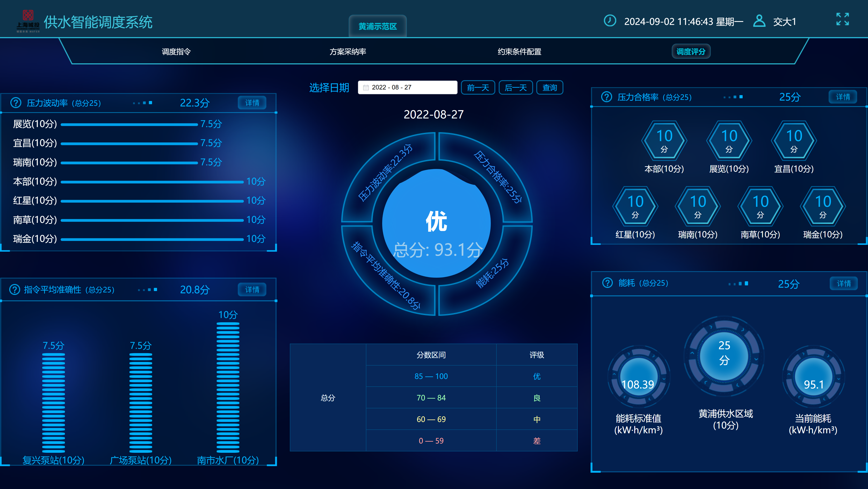Image resolution: width=868 pixels, height=489 pixels.
Task: Open the 调度指令 tab
Action: pos(176,52)
